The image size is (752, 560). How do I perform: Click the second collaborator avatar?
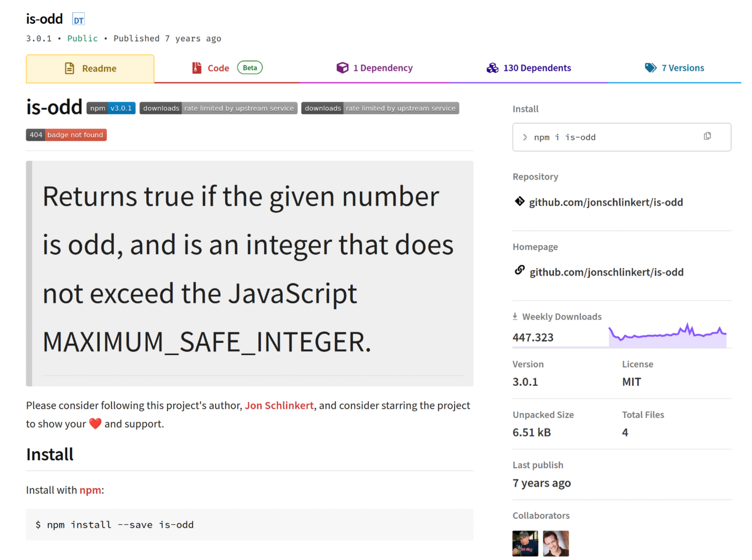(x=556, y=544)
